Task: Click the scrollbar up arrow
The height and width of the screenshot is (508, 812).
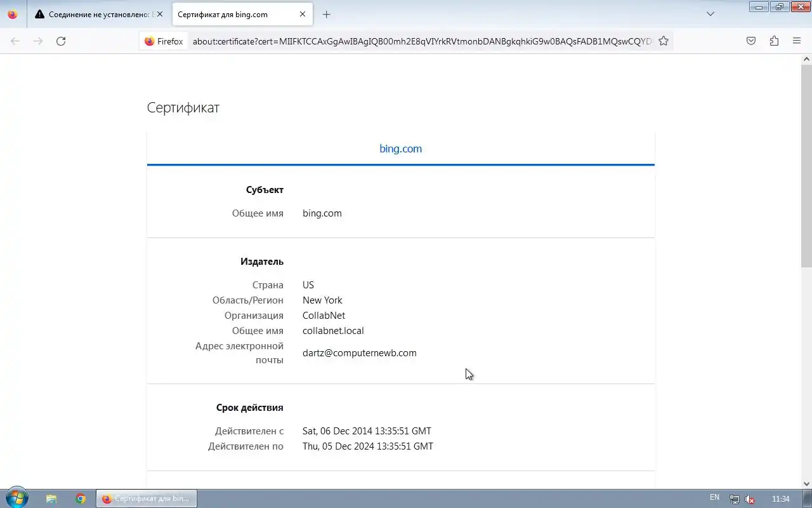Action: click(x=806, y=59)
